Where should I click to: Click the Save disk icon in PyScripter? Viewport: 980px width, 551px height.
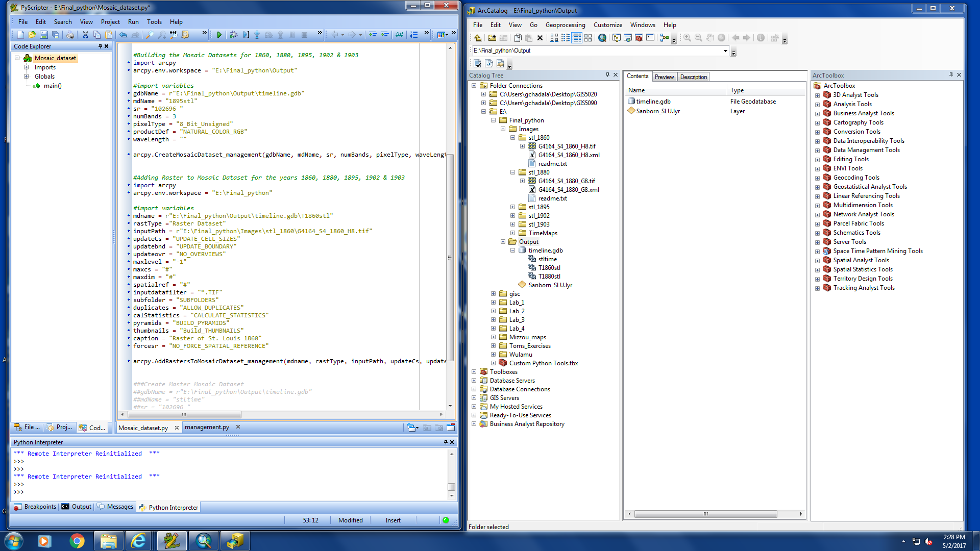coord(43,35)
